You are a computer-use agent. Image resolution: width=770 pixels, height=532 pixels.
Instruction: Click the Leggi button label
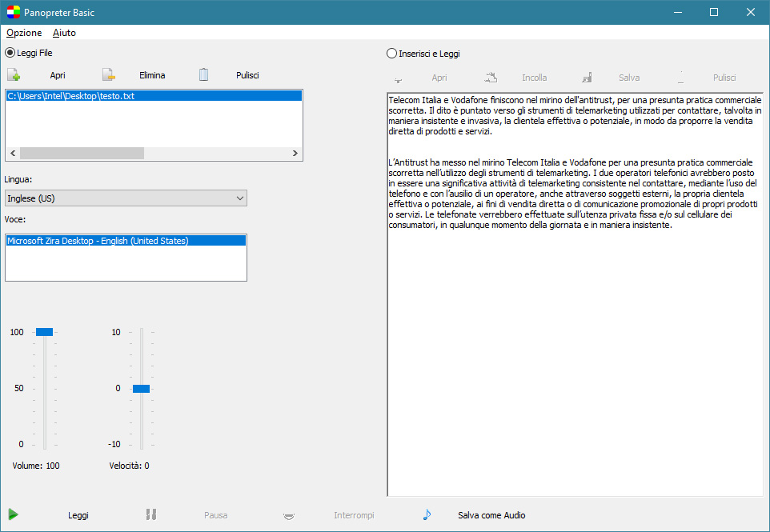coord(78,515)
